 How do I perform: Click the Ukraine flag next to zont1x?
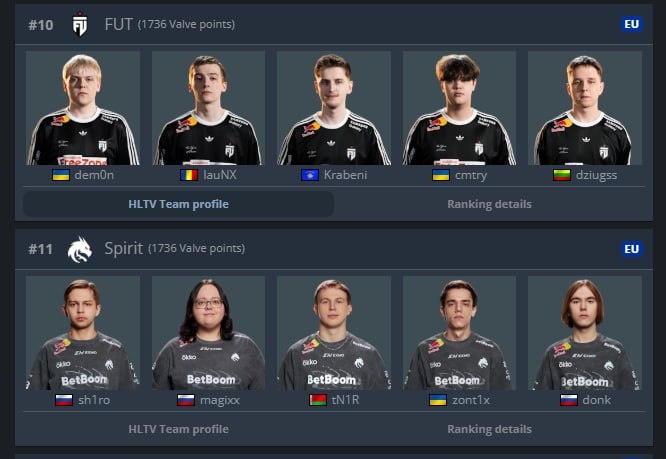pos(438,400)
